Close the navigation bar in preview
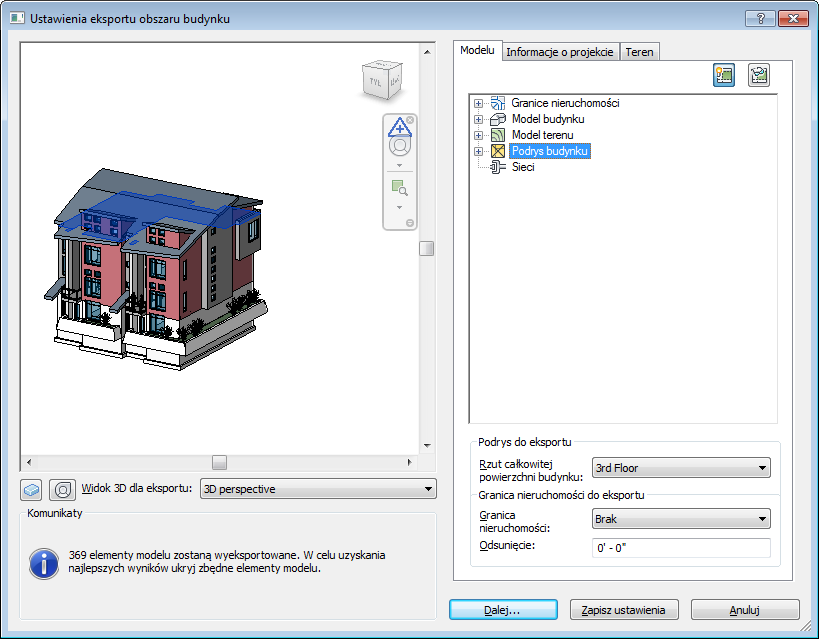Viewport: 819px width, 639px height. [x=410, y=120]
